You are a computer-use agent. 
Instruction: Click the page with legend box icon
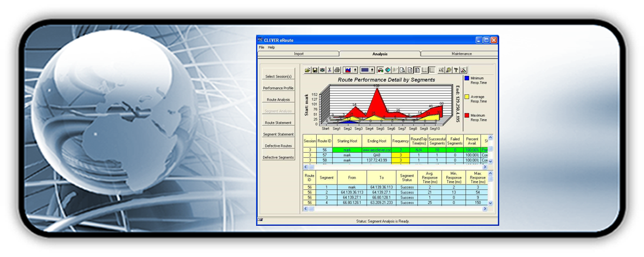tap(417, 70)
